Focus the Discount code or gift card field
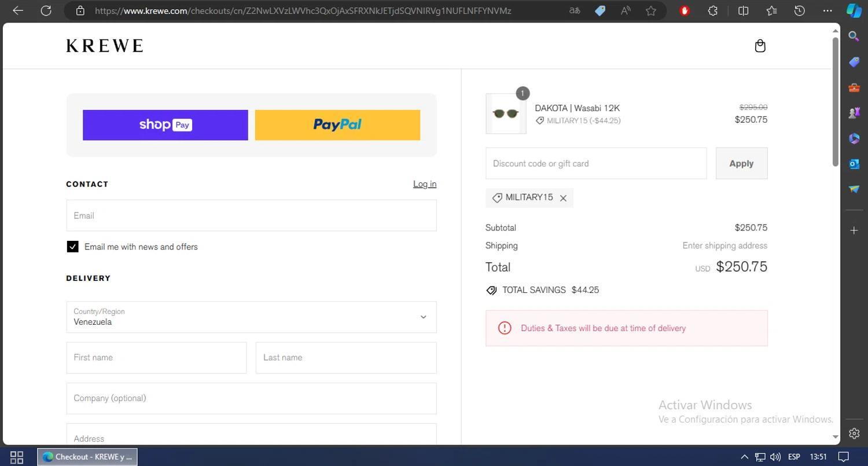Viewport: 868px width, 466px height. coord(596,163)
